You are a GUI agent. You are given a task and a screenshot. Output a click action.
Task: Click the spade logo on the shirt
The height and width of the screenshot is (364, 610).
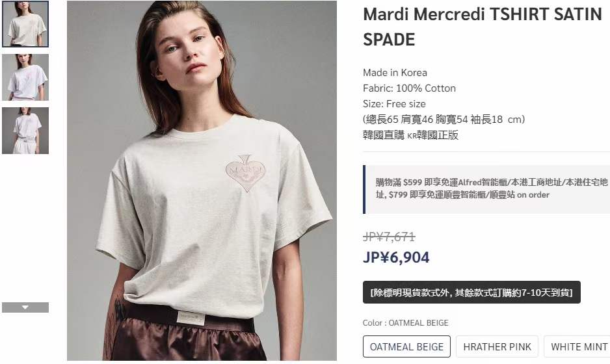click(245, 173)
